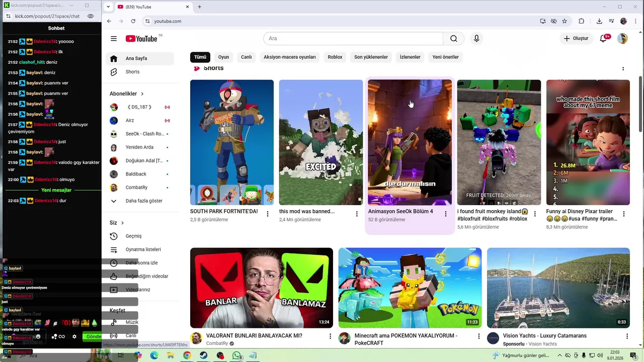Image resolution: width=644 pixels, height=362 pixels.
Task: Select the Canlı filter chip
Action: tap(246, 57)
